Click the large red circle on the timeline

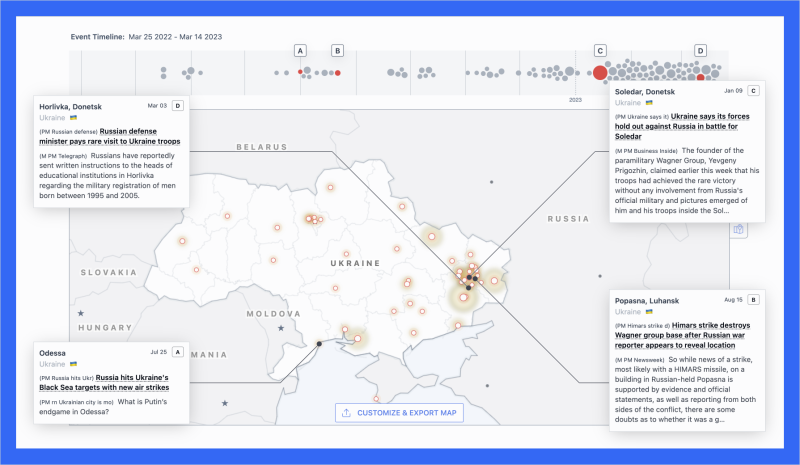tap(600, 72)
